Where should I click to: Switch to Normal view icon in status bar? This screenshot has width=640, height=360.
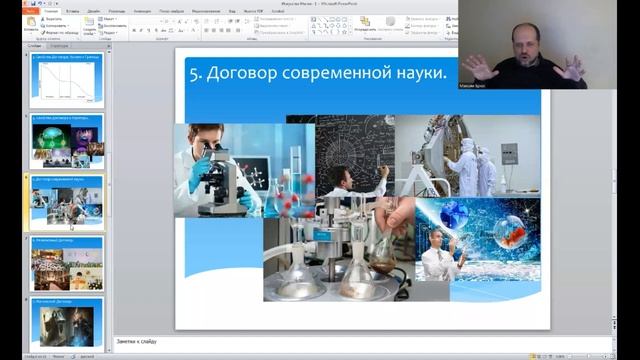point(533,356)
